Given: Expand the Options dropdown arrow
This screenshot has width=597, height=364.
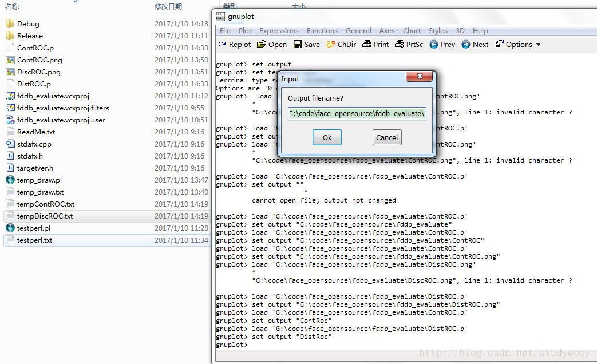Looking at the screenshot, I should coord(539,45).
